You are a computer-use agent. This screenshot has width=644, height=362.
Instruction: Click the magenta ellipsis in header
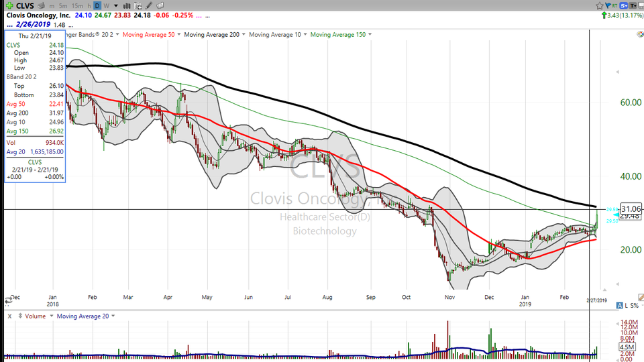(x=199, y=16)
